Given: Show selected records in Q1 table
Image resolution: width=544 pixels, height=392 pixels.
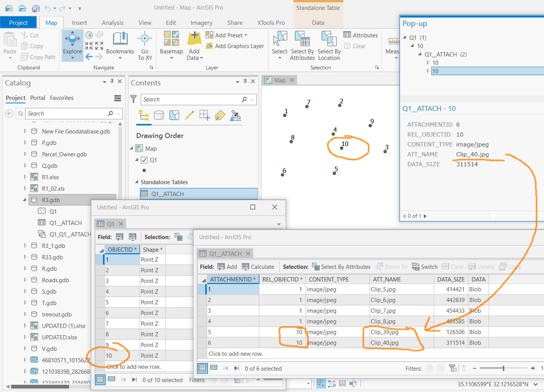Looking at the screenshot, I should [x=111, y=379].
